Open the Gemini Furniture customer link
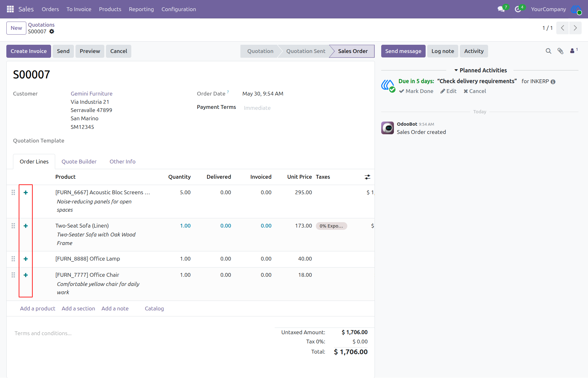 coord(92,94)
